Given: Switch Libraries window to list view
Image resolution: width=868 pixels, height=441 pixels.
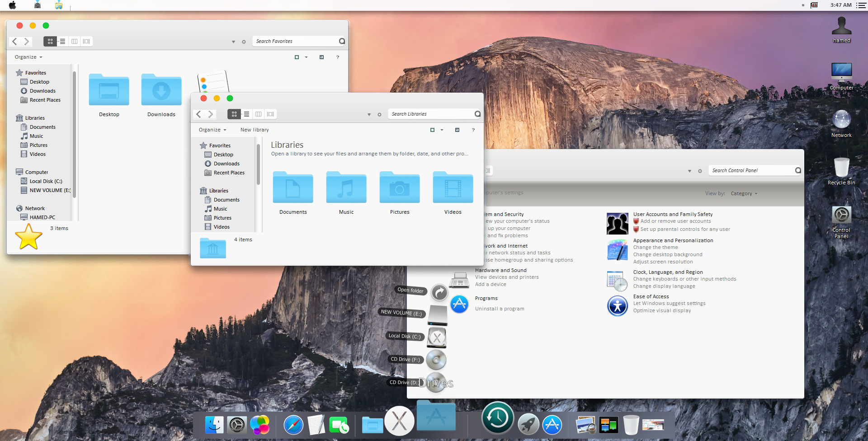Looking at the screenshot, I should (246, 114).
